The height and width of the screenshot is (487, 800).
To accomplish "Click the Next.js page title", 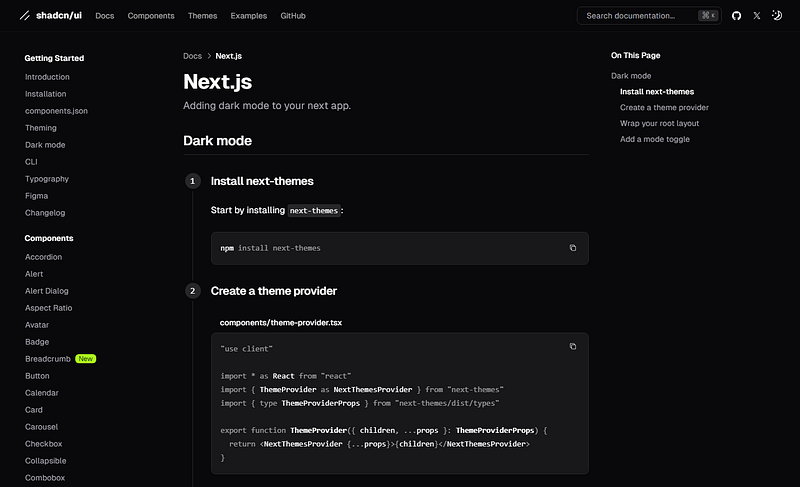I will tap(217, 82).
